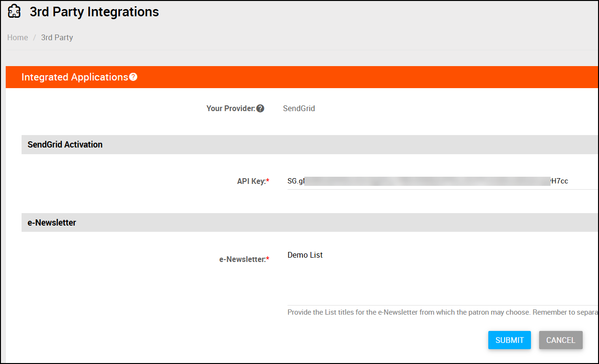Screen dimensions: 599x364
Task: Click into the API Key field
Action: coord(443,181)
